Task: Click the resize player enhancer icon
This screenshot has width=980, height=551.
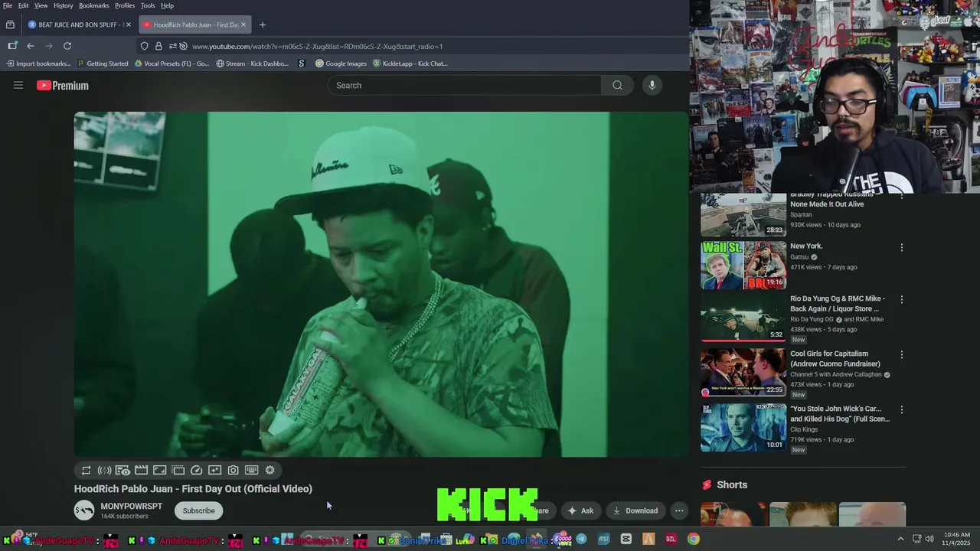Action: coord(159,471)
